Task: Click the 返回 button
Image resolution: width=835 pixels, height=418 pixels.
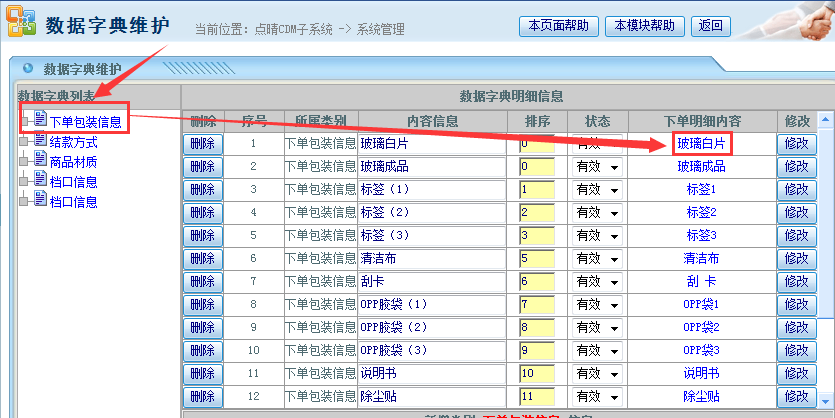Action: click(x=710, y=26)
